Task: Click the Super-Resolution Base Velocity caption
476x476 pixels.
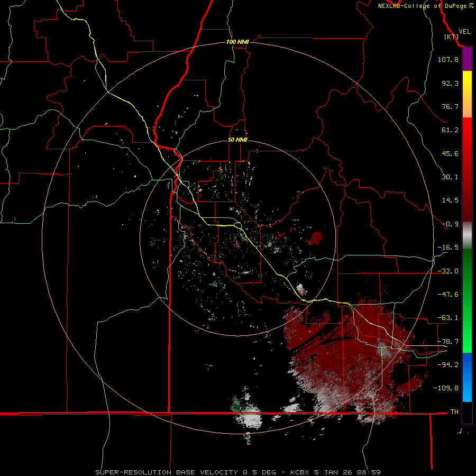Action: coord(186,472)
